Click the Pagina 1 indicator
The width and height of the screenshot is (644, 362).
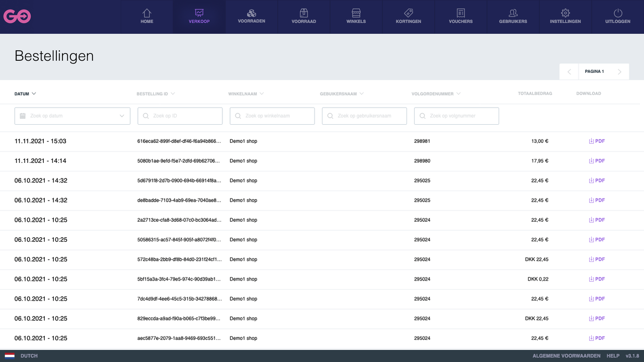(594, 72)
